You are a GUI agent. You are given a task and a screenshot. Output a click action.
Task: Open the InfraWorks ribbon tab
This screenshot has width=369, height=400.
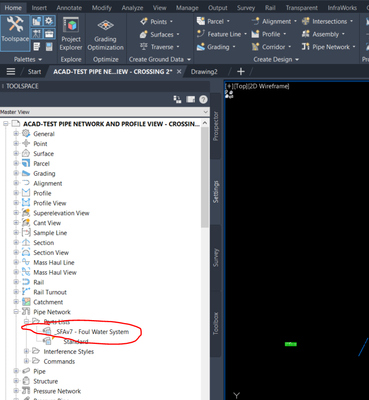click(342, 7)
